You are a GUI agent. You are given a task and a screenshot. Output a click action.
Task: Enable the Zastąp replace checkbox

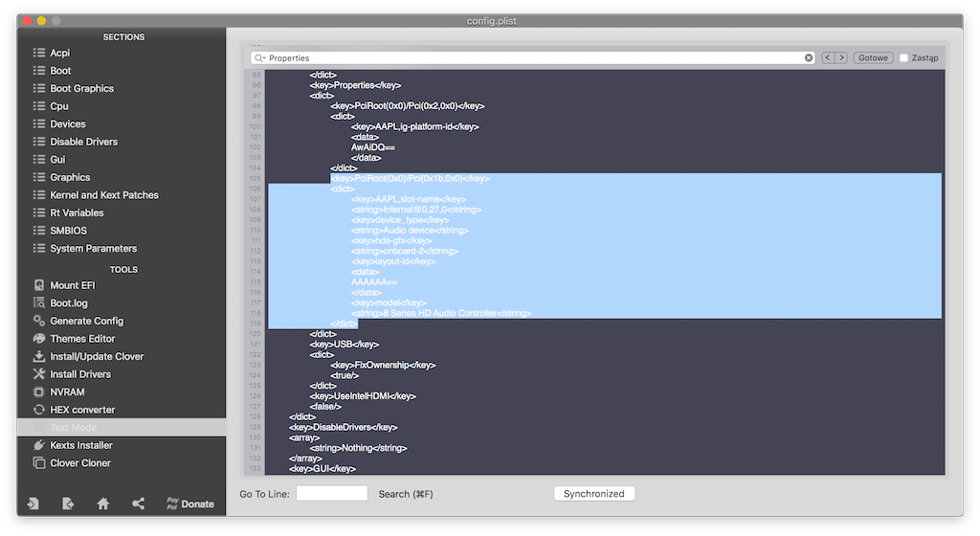click(904, 58)
